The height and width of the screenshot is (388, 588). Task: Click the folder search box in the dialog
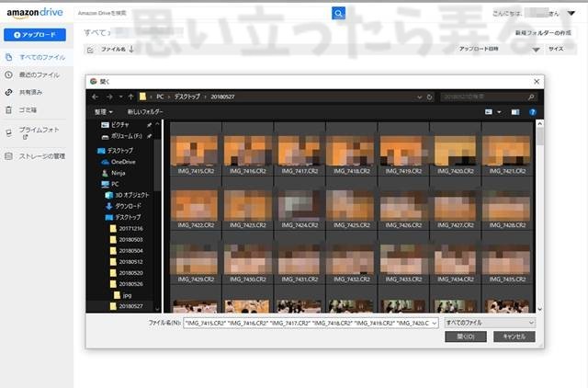pyautogui.click(x=489, y=97)
